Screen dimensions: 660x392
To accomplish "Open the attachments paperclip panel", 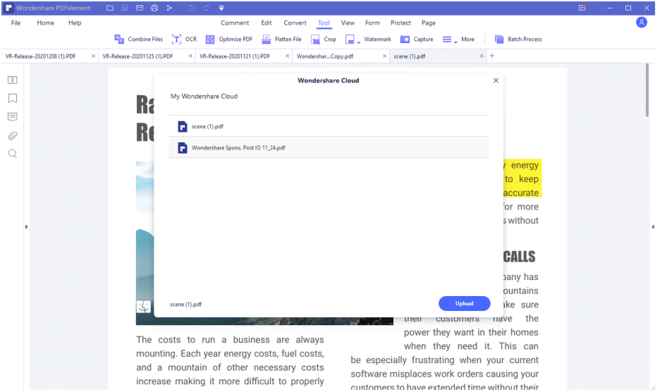I will coord(13,136).
